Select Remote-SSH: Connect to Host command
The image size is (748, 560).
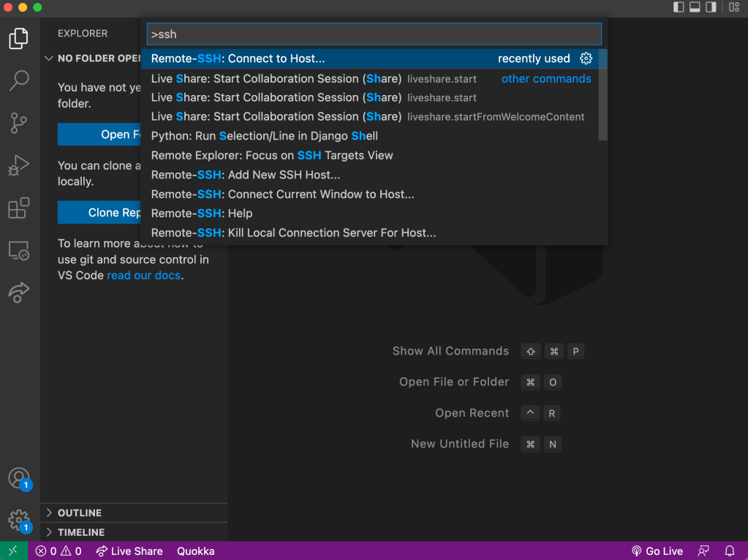pyautogui.click(x=238, y=58)
